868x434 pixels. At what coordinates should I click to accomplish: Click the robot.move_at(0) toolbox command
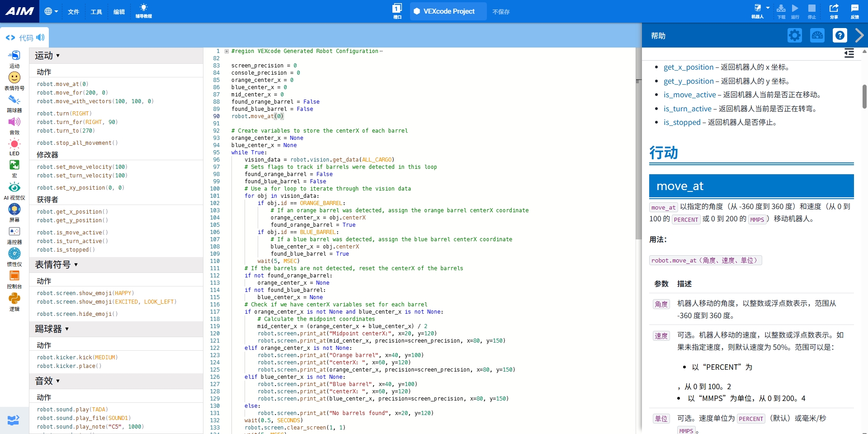point(63,84)
